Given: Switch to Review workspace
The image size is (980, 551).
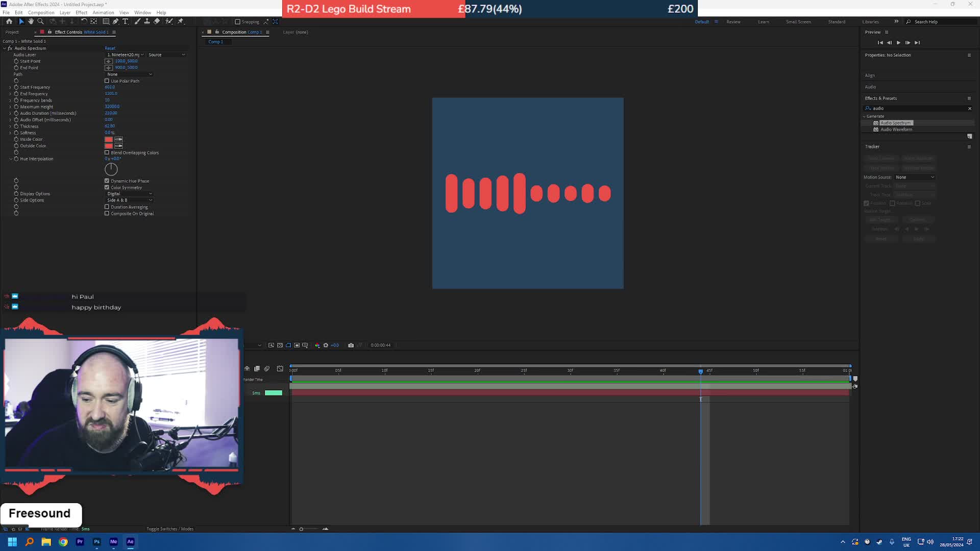Looking at the screenshot, I should coord(733,22).
